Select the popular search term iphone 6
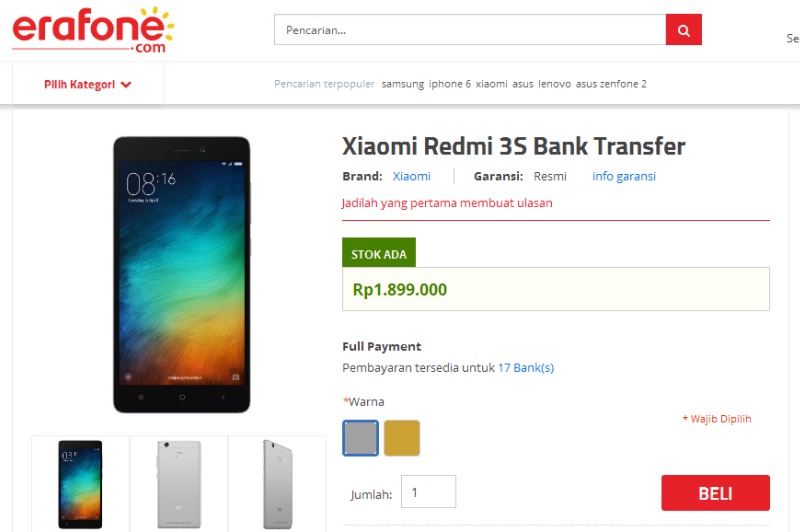800x532 pixels. coord(449,84)
